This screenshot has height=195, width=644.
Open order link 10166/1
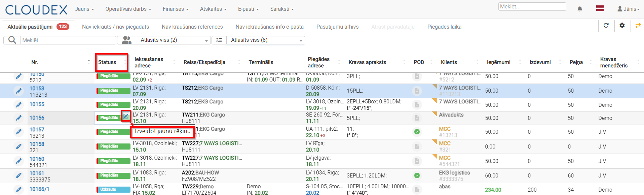coord(39,189)
